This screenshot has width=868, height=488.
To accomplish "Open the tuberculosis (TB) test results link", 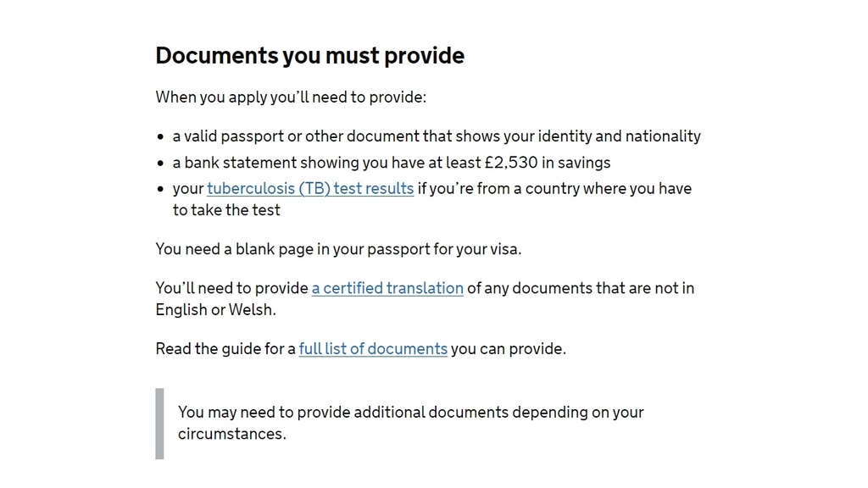I will click(x=310, y=188).
